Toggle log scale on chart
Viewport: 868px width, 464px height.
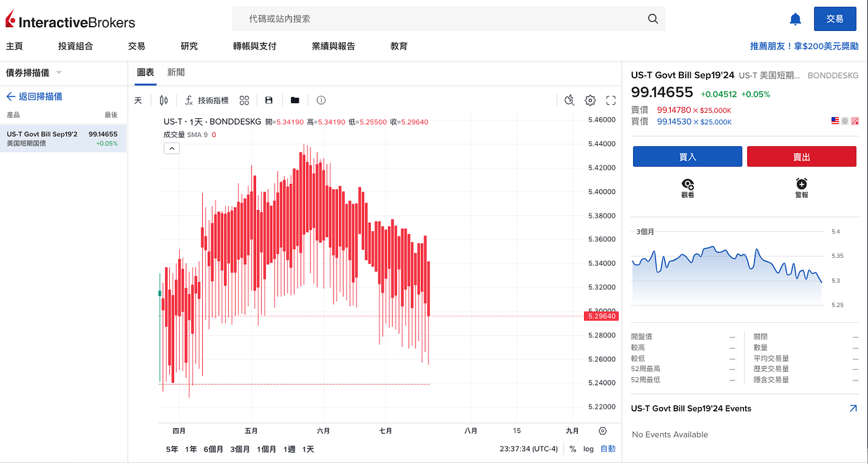pyautogui.click(x=588, y=449)
